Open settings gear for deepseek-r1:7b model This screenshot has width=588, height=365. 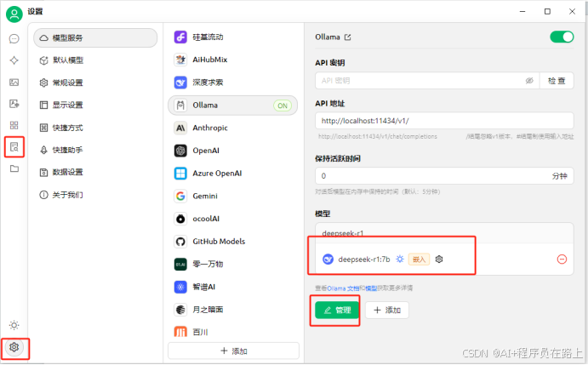[x=439, y=259]
